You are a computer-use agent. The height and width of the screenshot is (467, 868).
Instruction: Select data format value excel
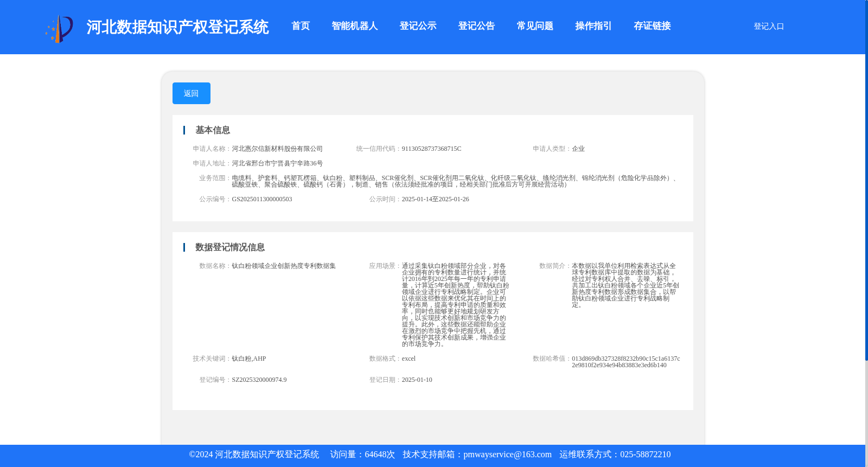coord(409,359)
